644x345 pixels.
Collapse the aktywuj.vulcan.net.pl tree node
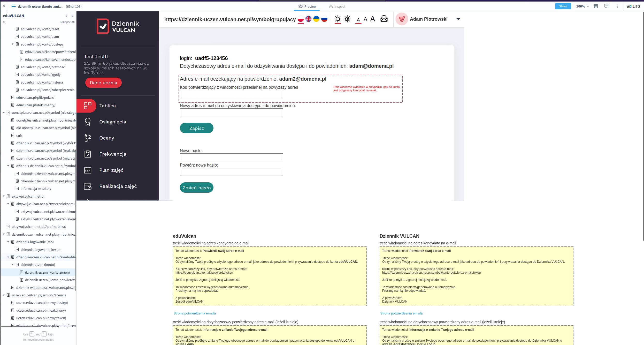click(4, 196)
